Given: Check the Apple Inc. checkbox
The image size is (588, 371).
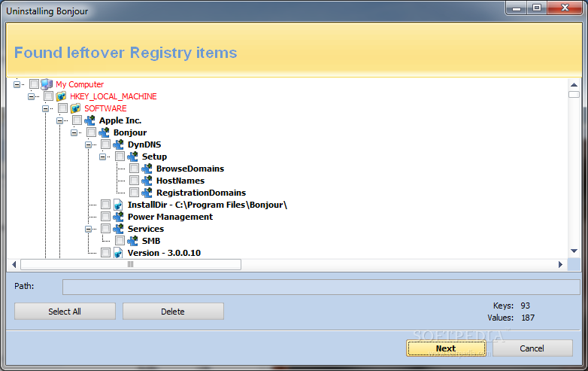Looking at the screenshot, I should tap(77, 120).
